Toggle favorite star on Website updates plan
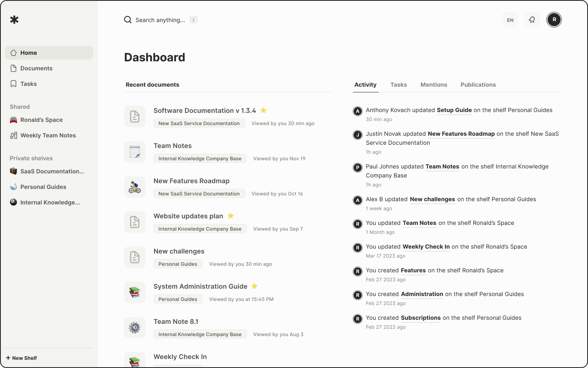 (231, 215)
